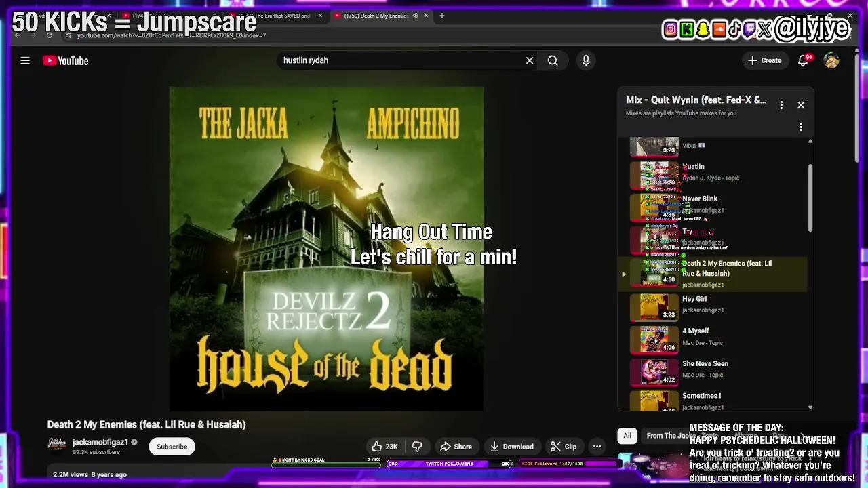Clip the video with scissors button
The width and height of the screenshot is (868, 488).
(x=564, y=447)
